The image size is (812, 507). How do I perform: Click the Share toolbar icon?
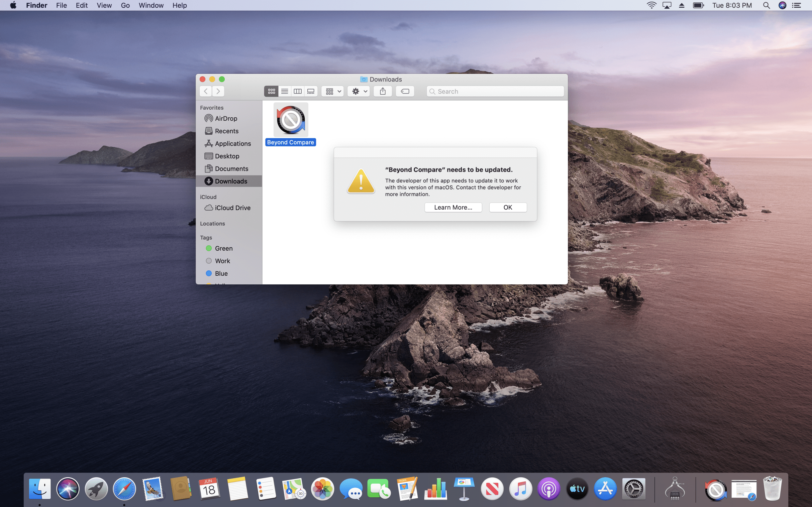point(383,91)
